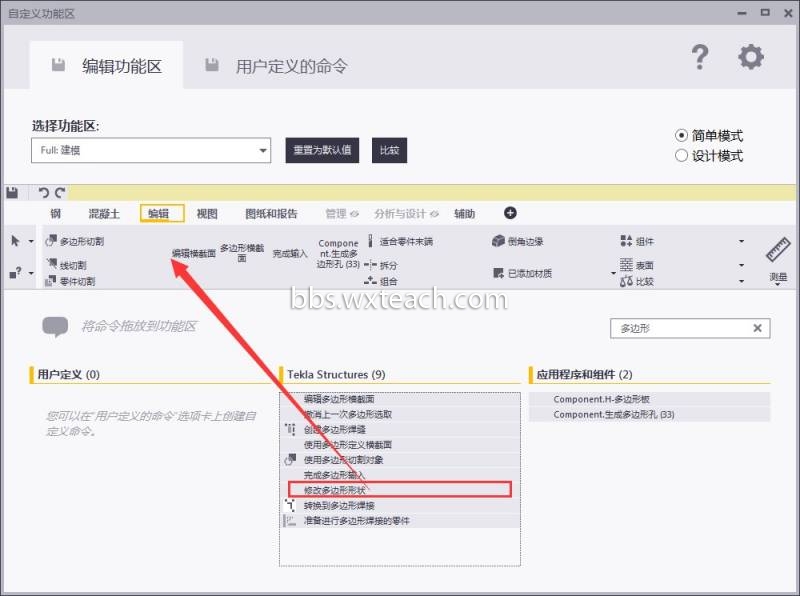Screen dimensions: 800x596
Task: Click the save disk icon above the ribbon
Action: tap(12, 192)
